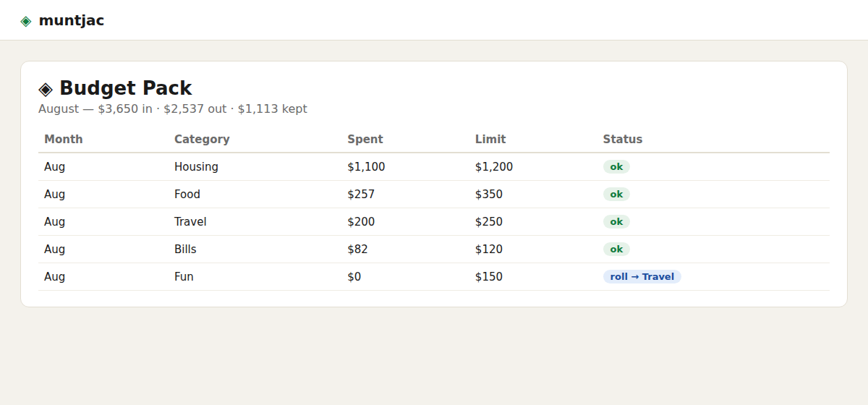
Task: Click the Category column header
Action: point(202,139)
